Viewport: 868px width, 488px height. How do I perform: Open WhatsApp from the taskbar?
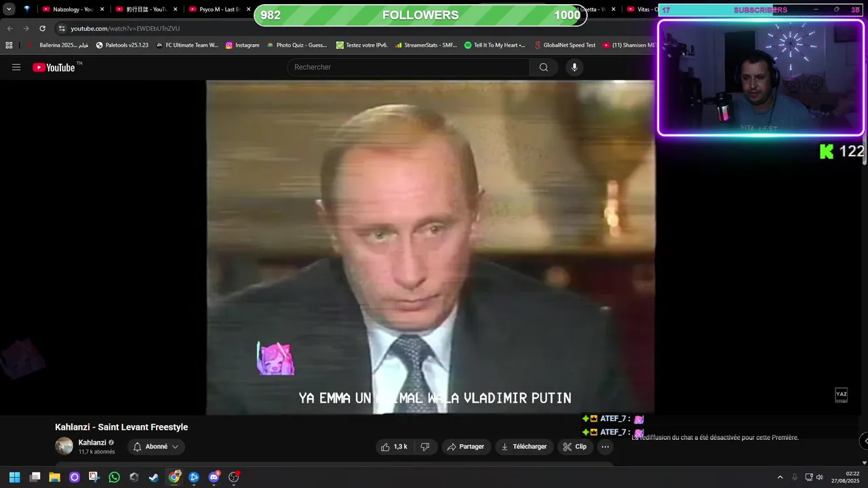click(x=114, y=477)
